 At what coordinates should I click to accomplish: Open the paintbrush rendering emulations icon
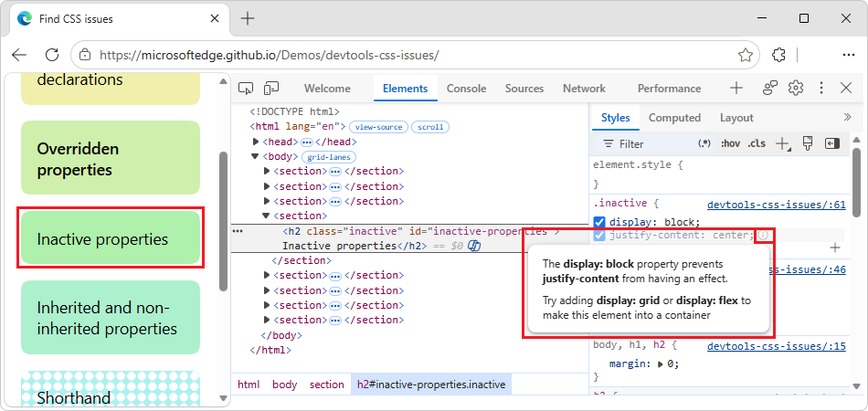coord(808,143)
